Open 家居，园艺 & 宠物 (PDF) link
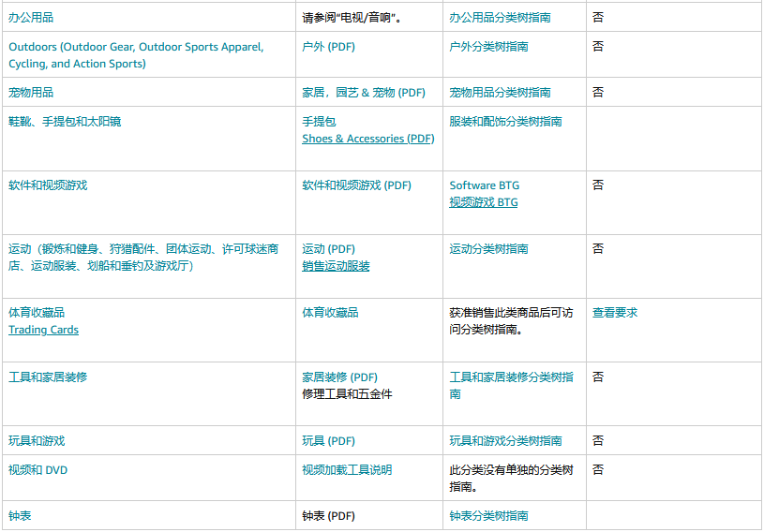This screenshot has width=764, height=532. (364, 93)
